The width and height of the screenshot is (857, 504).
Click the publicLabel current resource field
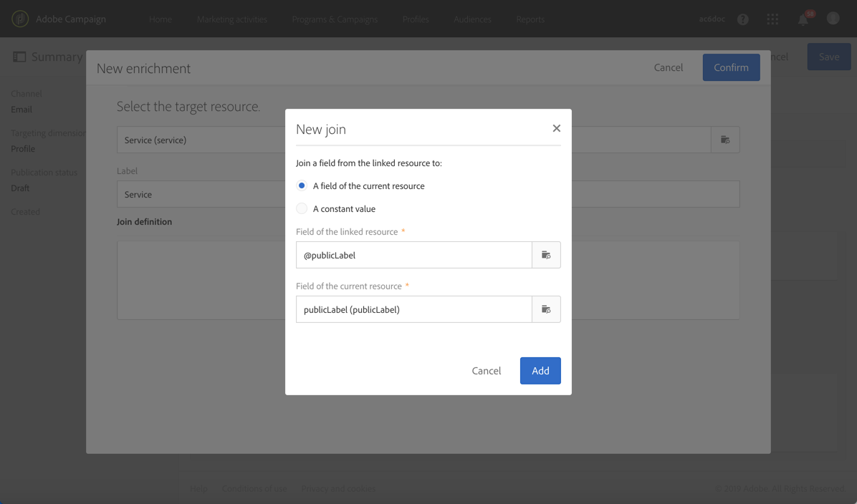pyautogui.click(x=413, y=309)
